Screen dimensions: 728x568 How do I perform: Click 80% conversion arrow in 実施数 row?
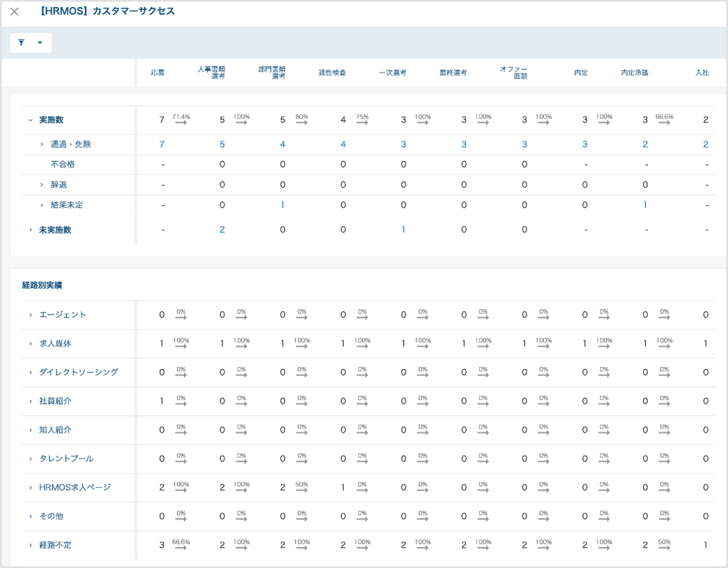(302, 120)
